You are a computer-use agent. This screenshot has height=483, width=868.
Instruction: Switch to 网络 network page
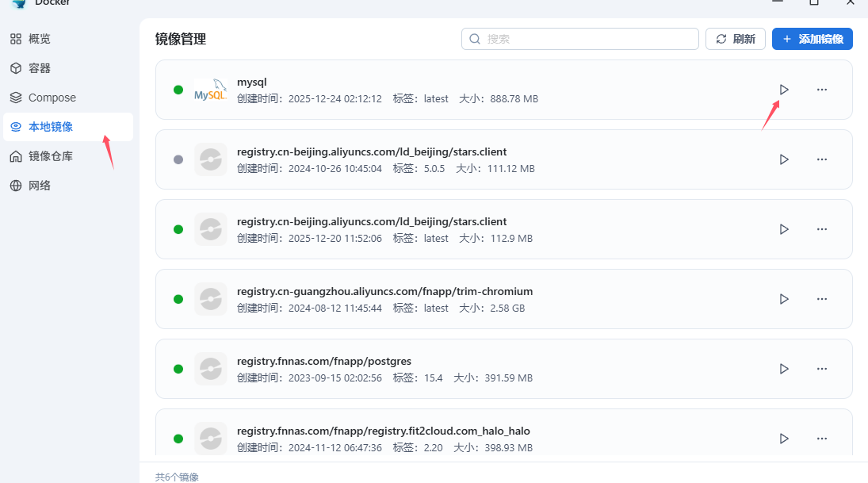[x=39, y=186]
